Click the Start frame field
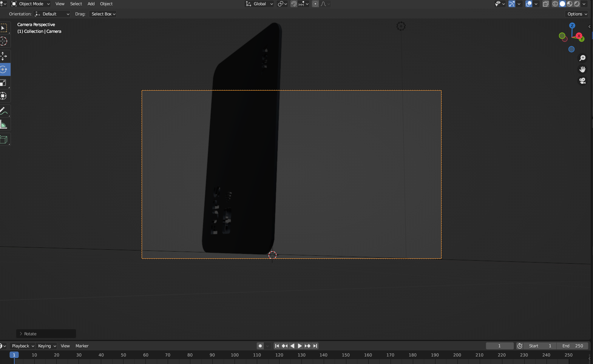The width and height of the screenshot is (593, 364). coord(540,346)
